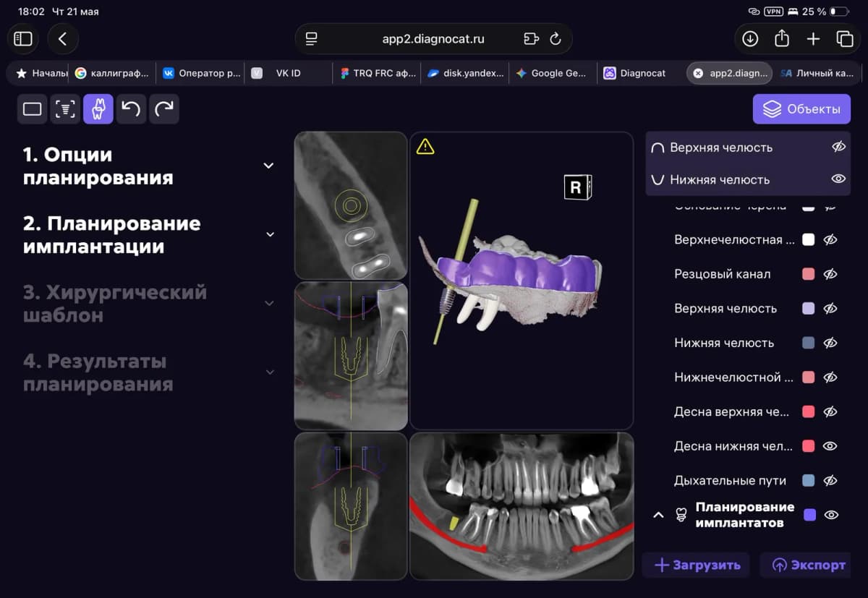Click the yellow warning triangle icon

425,147
